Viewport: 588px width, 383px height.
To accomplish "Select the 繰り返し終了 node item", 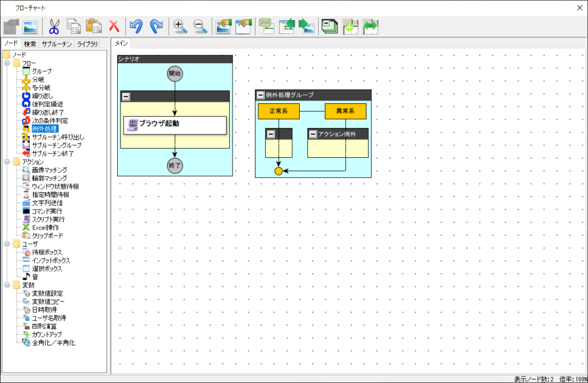I will 48,113.
